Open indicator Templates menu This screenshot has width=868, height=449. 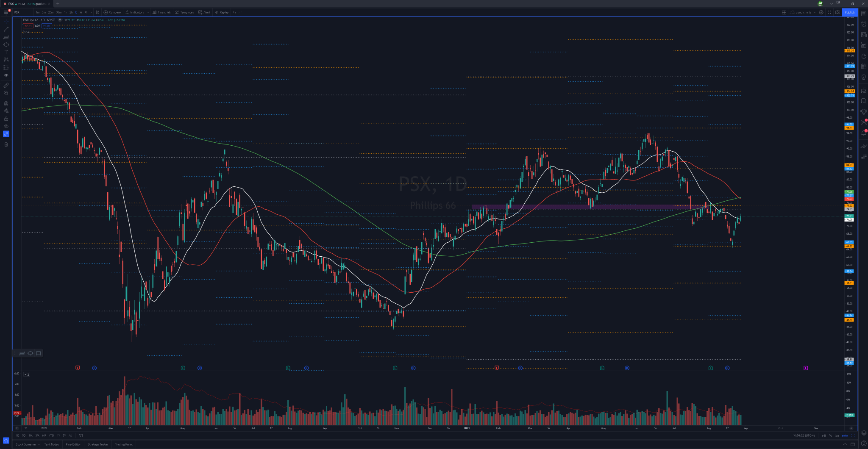tap(184, 12)
